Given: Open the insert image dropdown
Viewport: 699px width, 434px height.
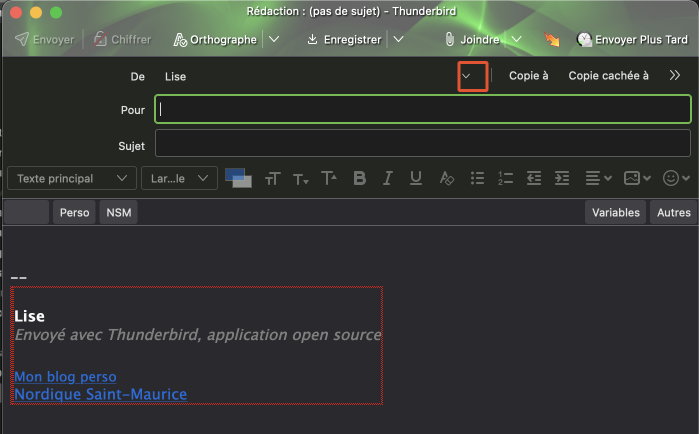Looking at the screenshot, I should tap(637, 178).
